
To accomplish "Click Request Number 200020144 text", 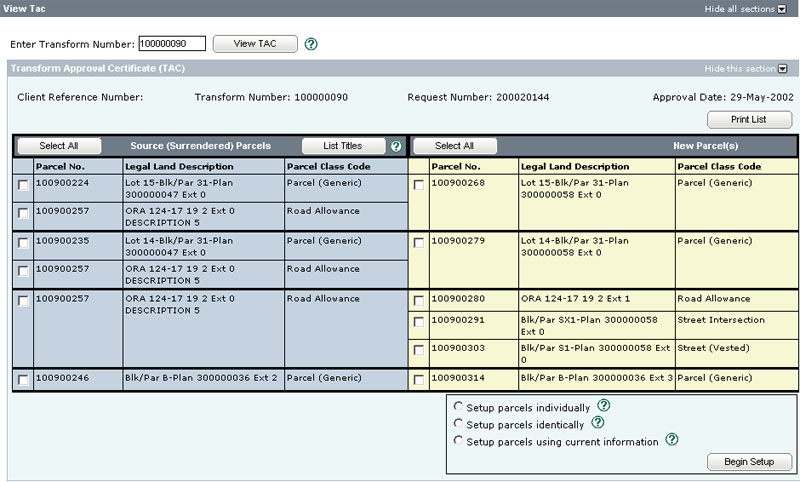I will pos(478,97).
